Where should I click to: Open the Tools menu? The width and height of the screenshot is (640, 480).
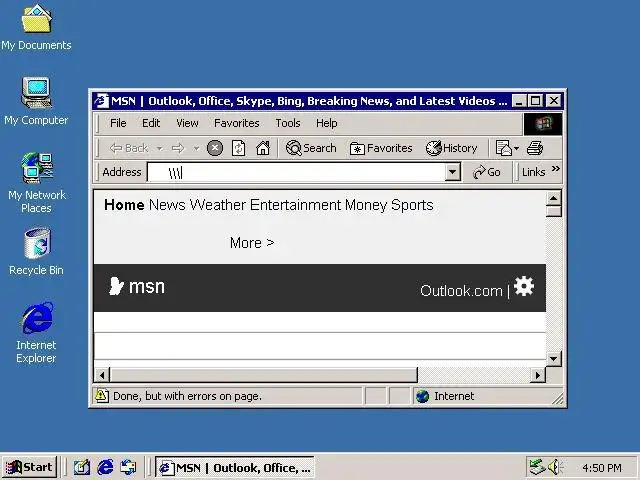coord(288,123)
